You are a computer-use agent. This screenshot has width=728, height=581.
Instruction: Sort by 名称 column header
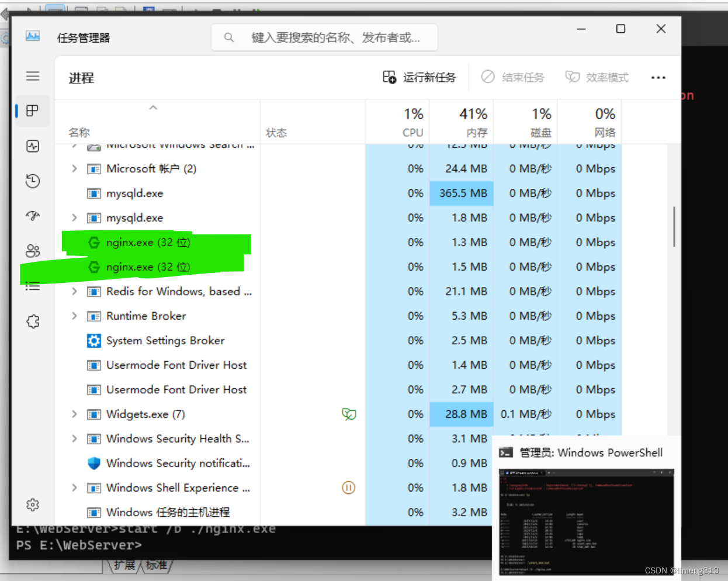click(x=79, y=133)
